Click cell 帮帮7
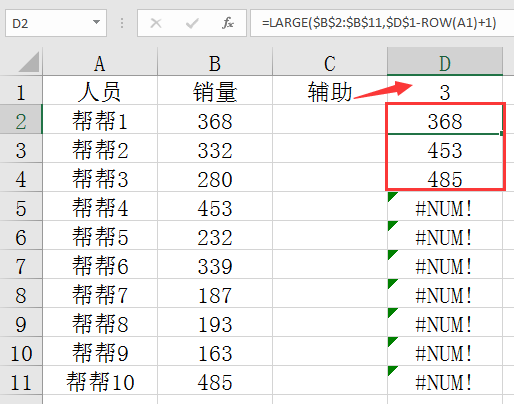 click(x=100, y=293)
